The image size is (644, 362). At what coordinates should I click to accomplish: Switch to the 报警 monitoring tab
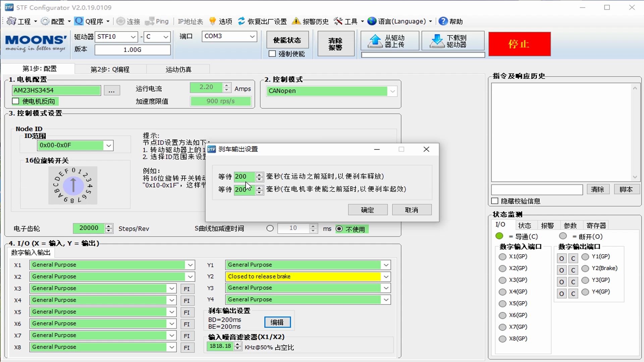(548, 225)
